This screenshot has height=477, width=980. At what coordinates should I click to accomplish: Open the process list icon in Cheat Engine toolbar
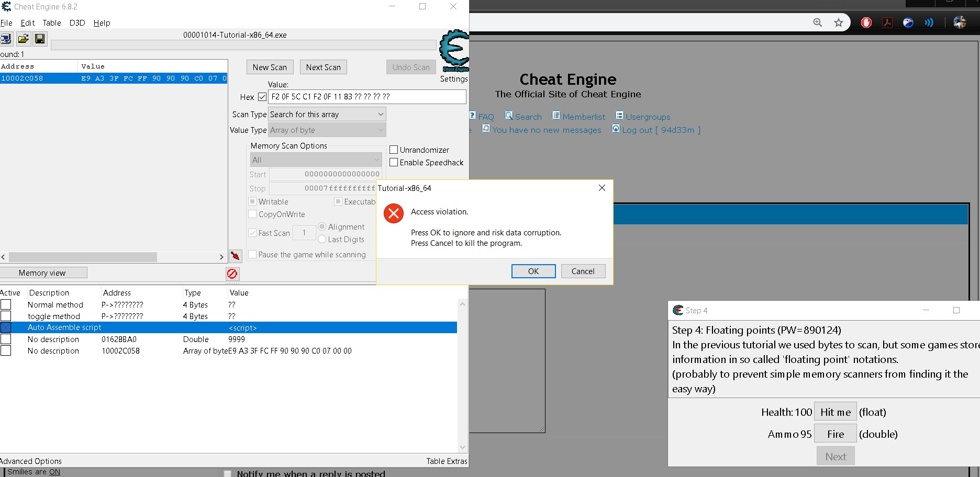(x=6, y=39)
